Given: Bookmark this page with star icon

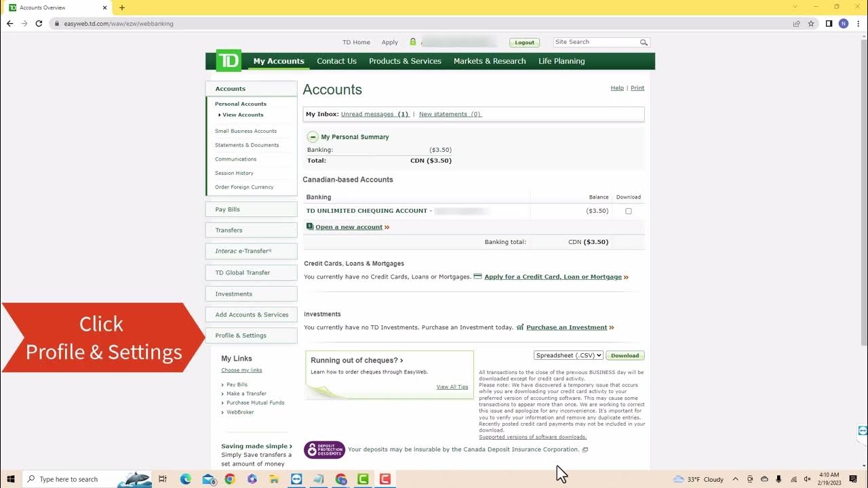Looking at the screenshot, I should (810, 23).
